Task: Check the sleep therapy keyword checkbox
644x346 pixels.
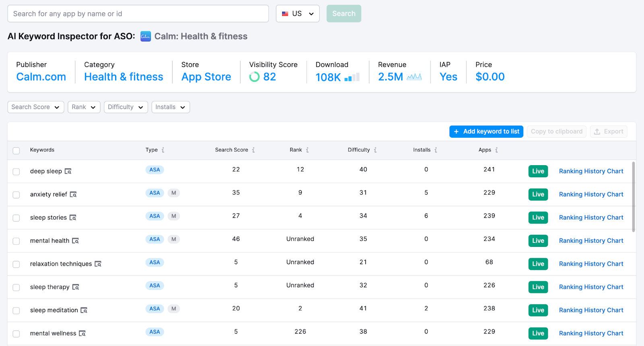Action: click(16, 288)
